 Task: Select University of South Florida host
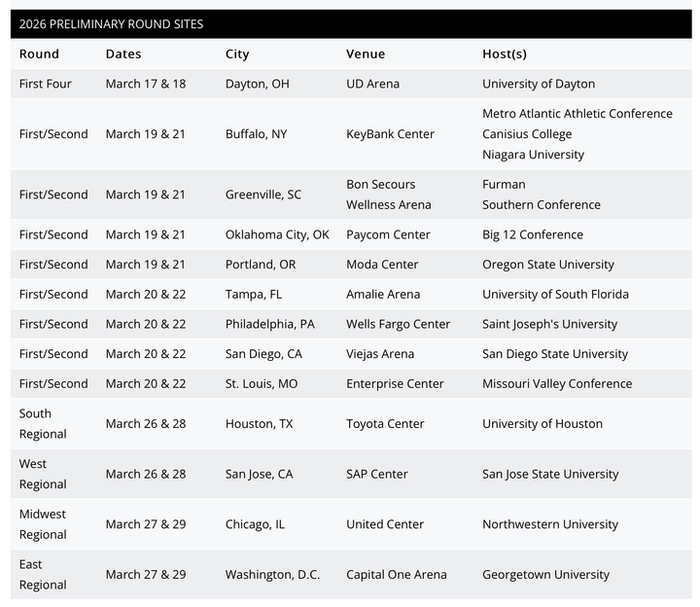click(555, 295)
